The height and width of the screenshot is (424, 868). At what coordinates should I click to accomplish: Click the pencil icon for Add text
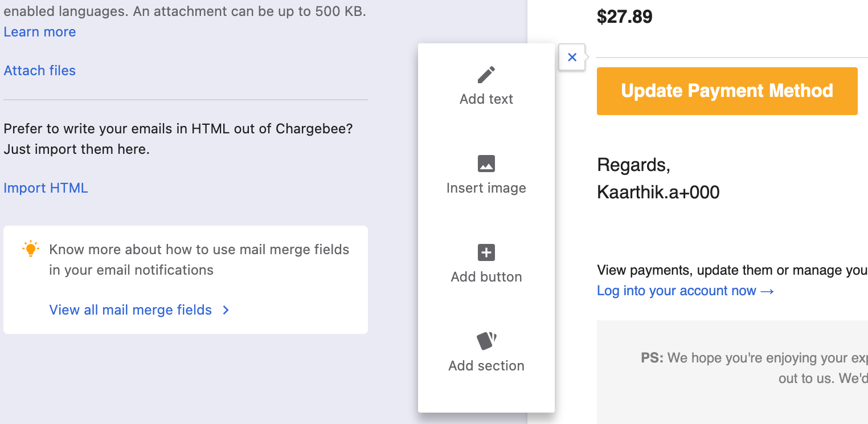(486, 75)
